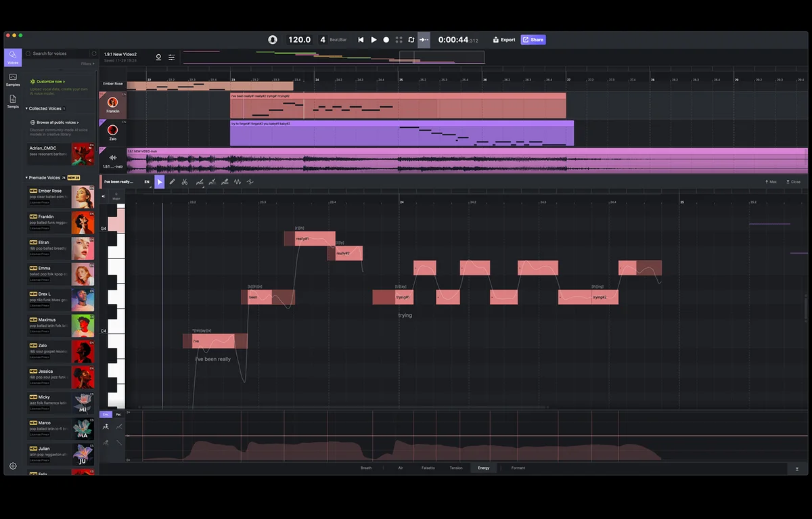Select the smooth curve tool
The height and width of the screenshot is (519, 812).
point(250,181)
